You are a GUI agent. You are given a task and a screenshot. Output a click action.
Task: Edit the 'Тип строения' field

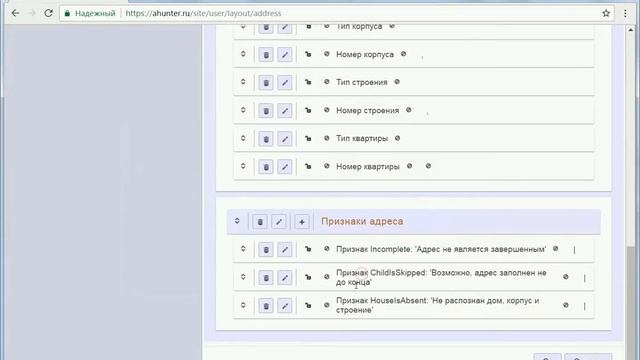point(285,82)
